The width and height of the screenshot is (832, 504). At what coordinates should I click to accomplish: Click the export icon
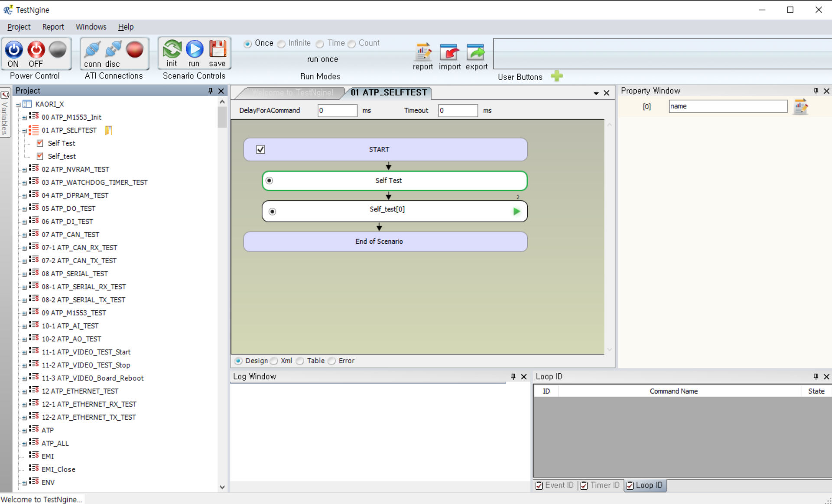point(476,52)
